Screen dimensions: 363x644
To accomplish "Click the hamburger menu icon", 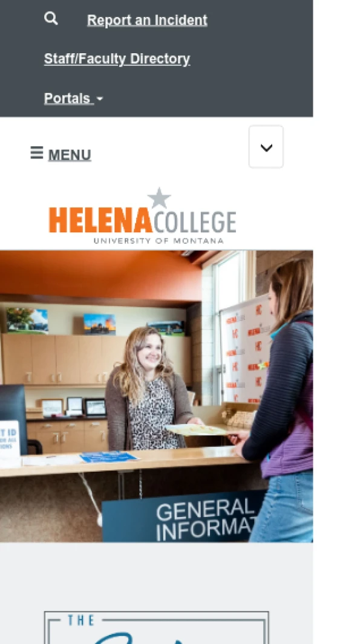I will pos(36,153).
